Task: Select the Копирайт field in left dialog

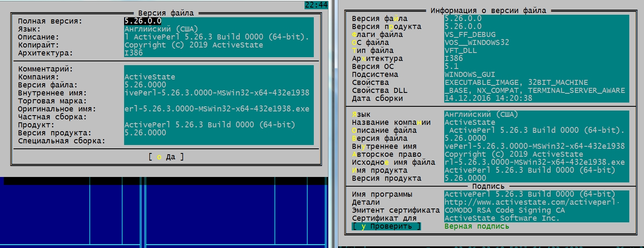Action: point(219,45)
